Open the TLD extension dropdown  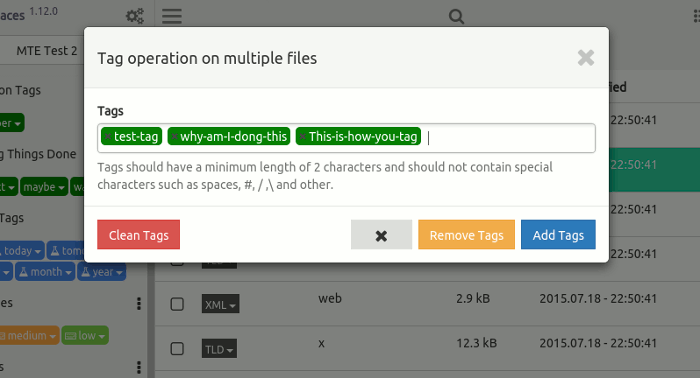219,349
